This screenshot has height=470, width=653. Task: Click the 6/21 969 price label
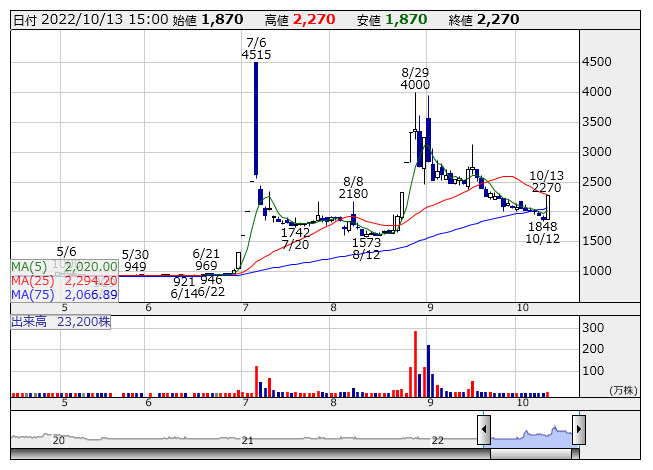[206, 260]
